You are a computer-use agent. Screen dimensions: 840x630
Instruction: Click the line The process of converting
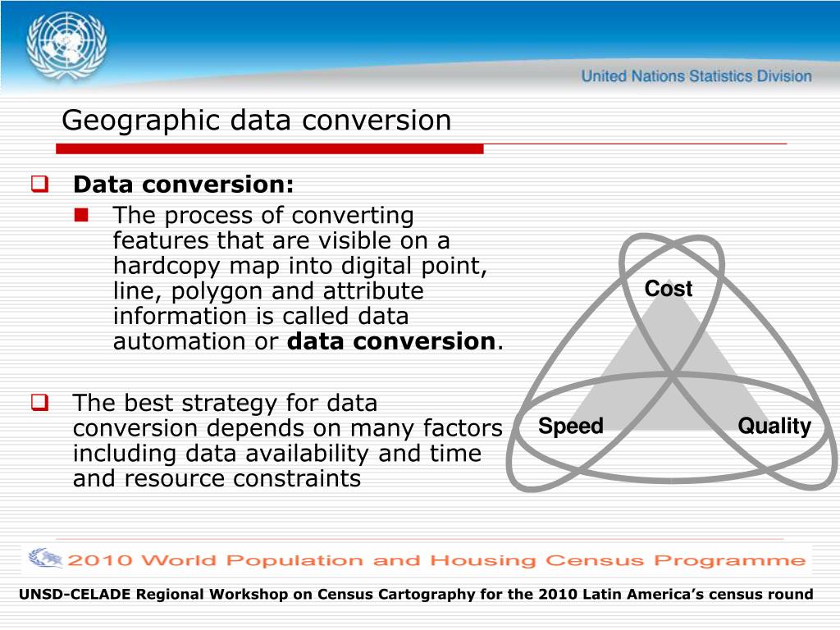(x=263, y=216)
